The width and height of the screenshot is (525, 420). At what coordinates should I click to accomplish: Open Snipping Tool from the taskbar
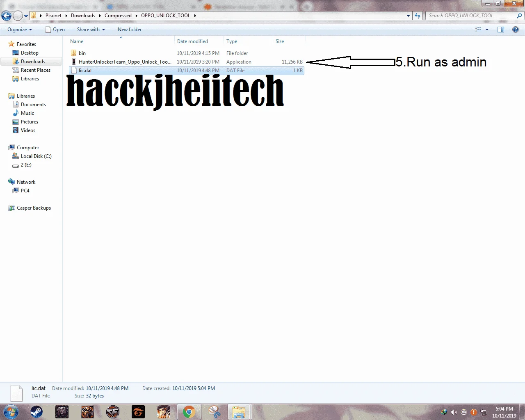(214, 412)
